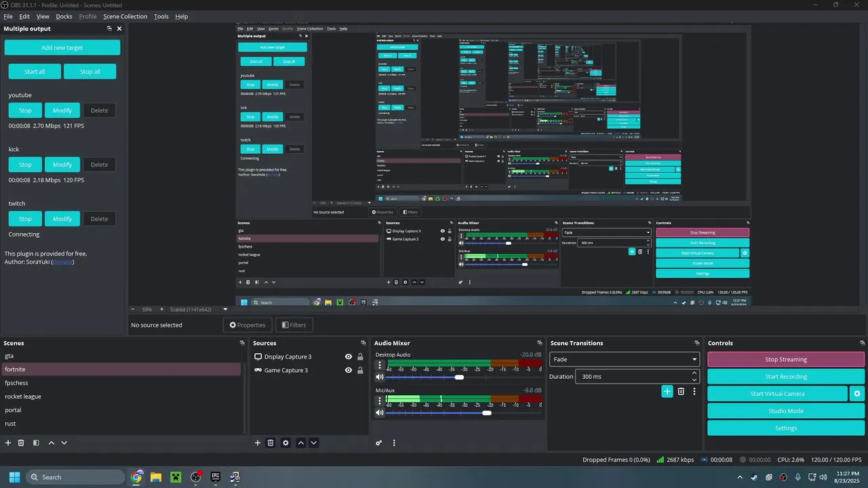Modify the kick output

tap(62, 165)
